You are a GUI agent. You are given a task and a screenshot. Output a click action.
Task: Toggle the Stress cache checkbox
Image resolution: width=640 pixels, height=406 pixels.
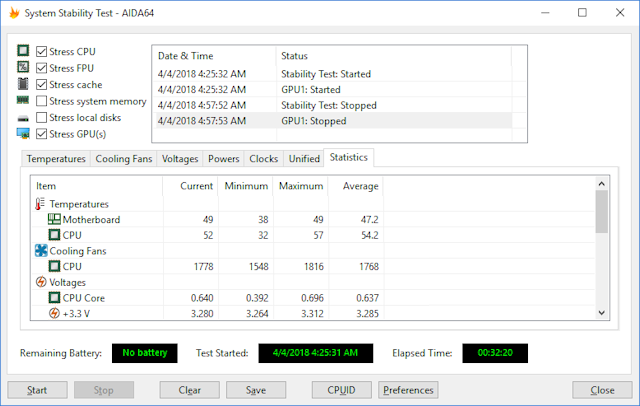tap(41, 84)
